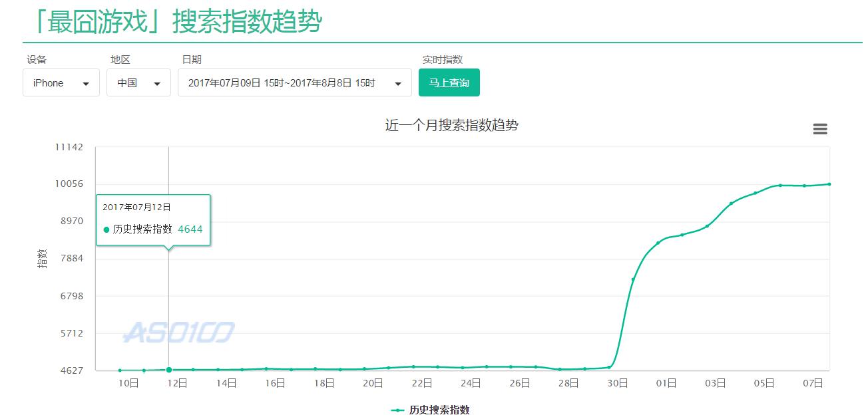Select the data point on 12日
Screen dimensions: 868x419
(169, 370)
